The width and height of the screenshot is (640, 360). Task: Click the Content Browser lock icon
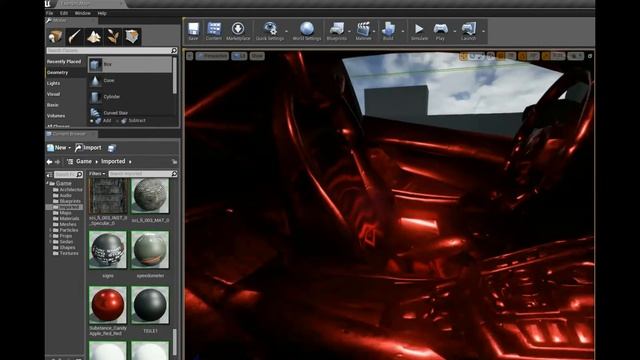coord(175,162)
